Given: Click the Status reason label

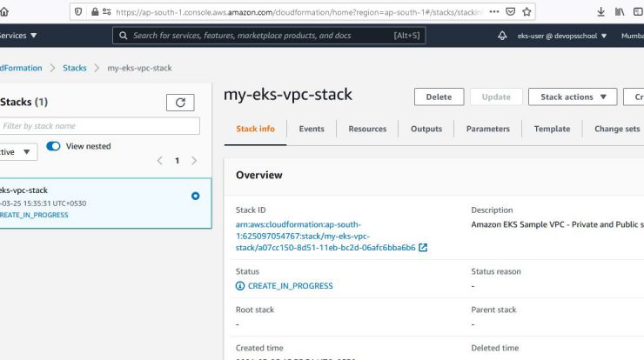Looking at the screenshot, I should 496,271.
